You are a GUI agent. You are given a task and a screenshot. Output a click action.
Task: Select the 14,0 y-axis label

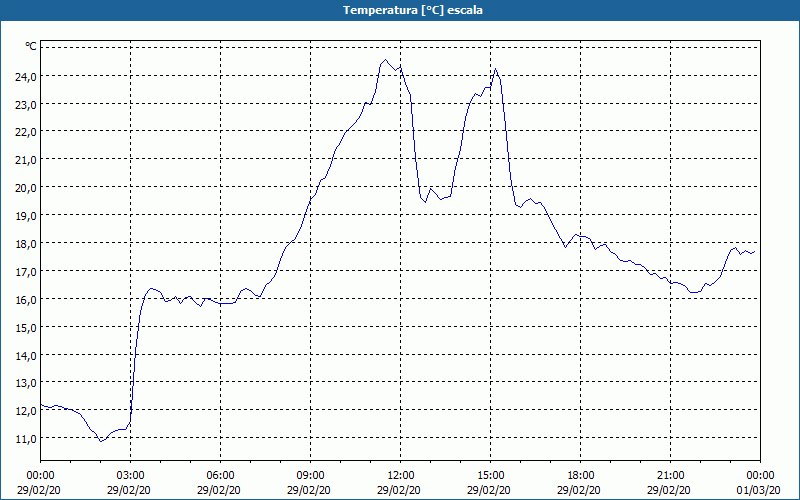pyautogui.click(x=26, y=356)
